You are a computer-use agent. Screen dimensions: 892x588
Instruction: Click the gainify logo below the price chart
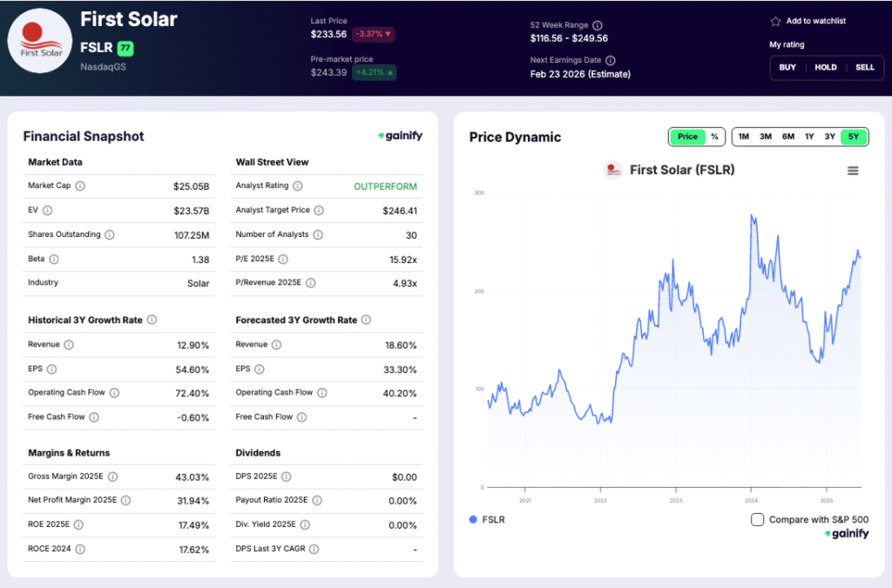tap(846, 533)
